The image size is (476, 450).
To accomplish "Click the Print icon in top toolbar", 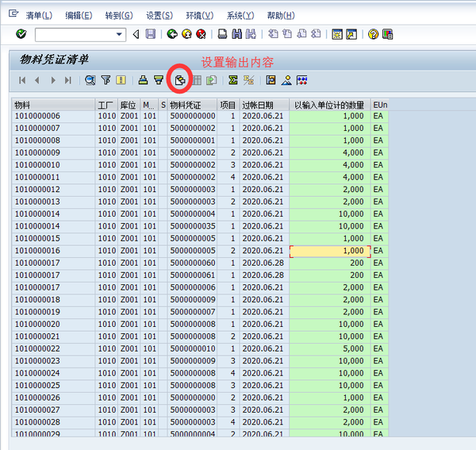I will click(x=223, y=34).
